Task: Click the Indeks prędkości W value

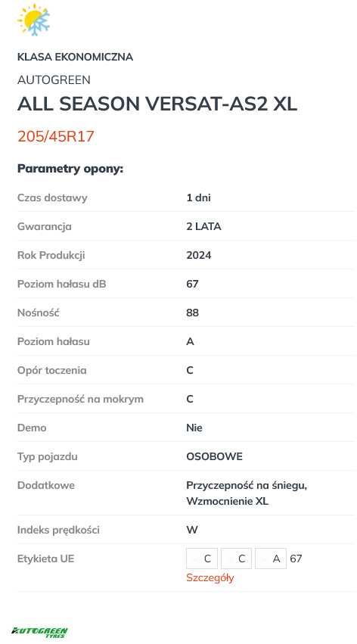Action: coord(192,530)
